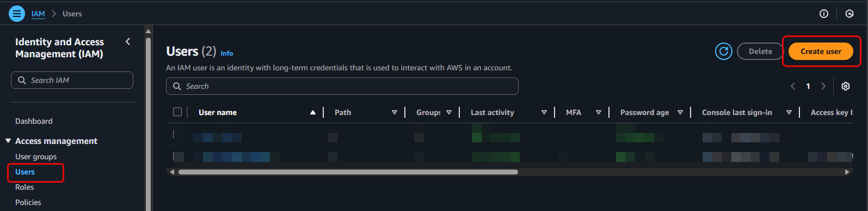
Task: Click the User name column header
Action: (218, 112)
